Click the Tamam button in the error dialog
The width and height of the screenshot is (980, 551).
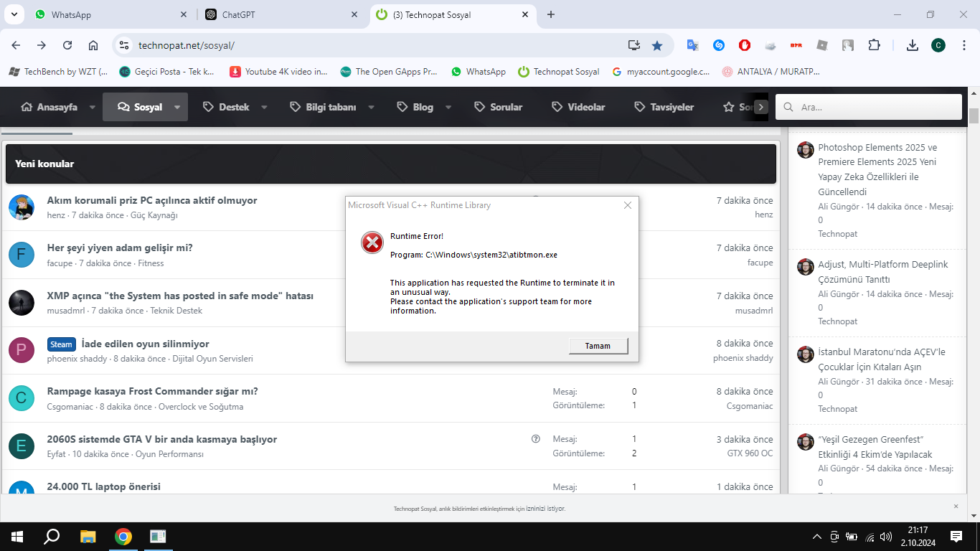pyautogui.click(x=598, y=346)
